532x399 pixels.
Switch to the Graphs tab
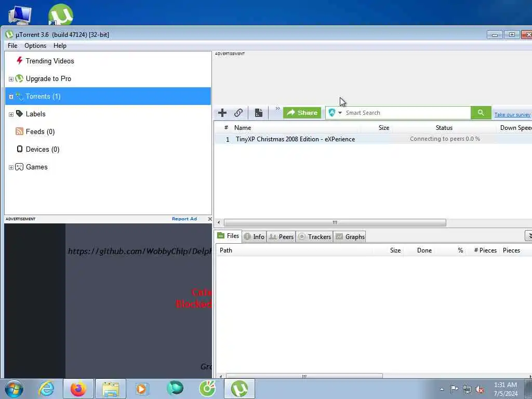click(350, 237)
